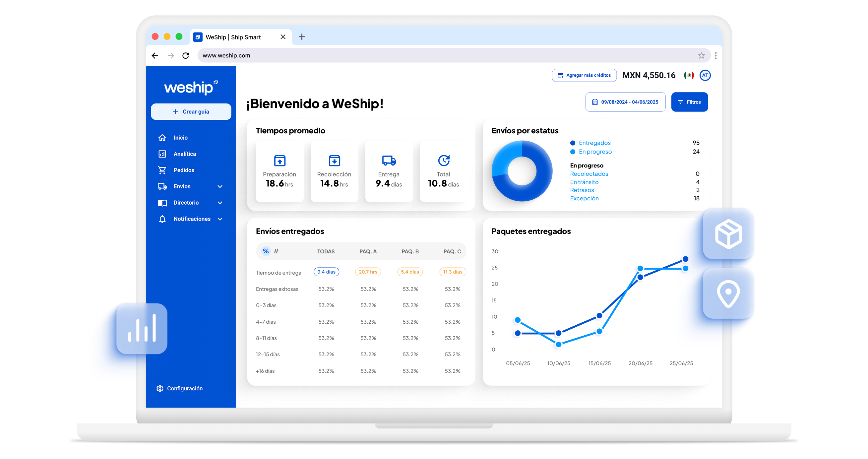The image size is (868, 459).
Task: Toggle Entregados legend entry in chart
Action: coord(594,143)
